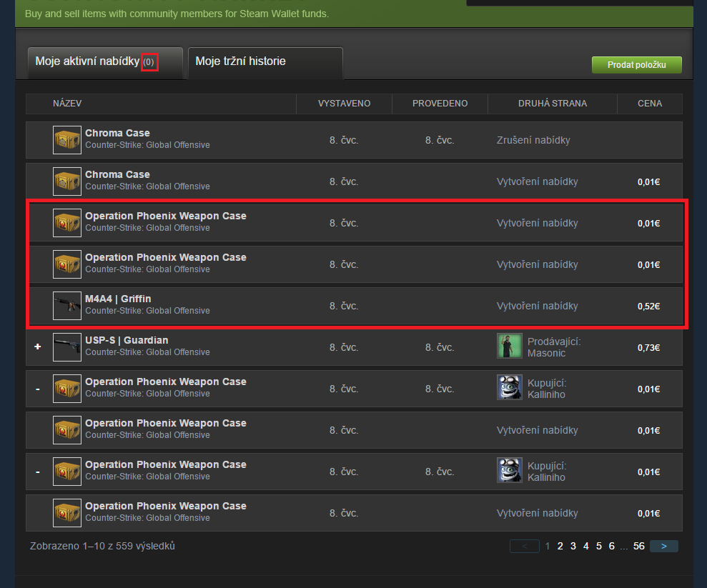
Task: Switch to Moje aktivní nabídky tab
Action: click(105, 63)
